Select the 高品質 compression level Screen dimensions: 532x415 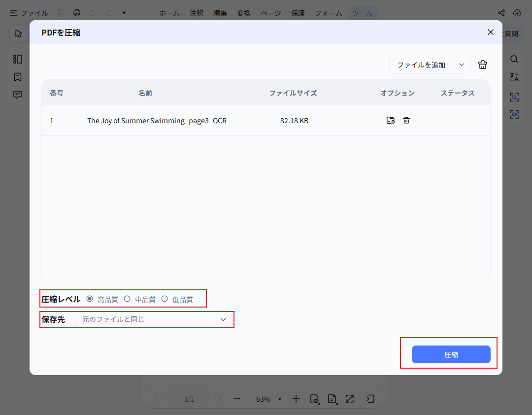point(90,298)
